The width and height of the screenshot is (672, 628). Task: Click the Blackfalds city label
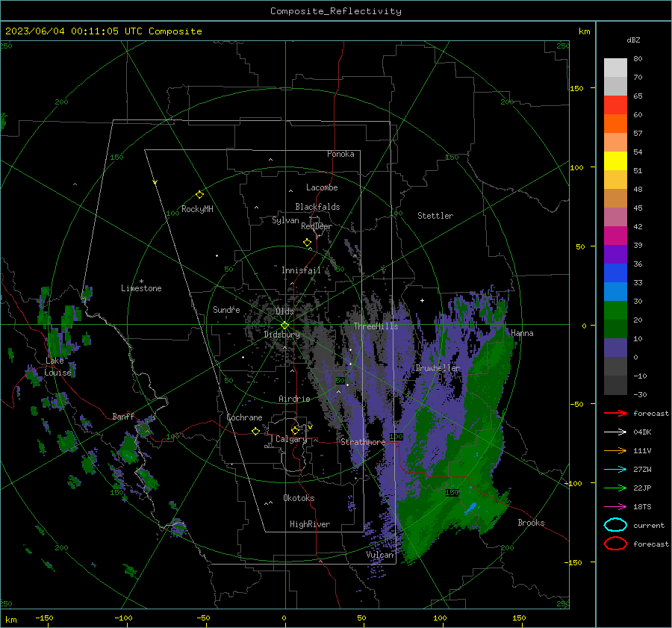click(317, 207)
